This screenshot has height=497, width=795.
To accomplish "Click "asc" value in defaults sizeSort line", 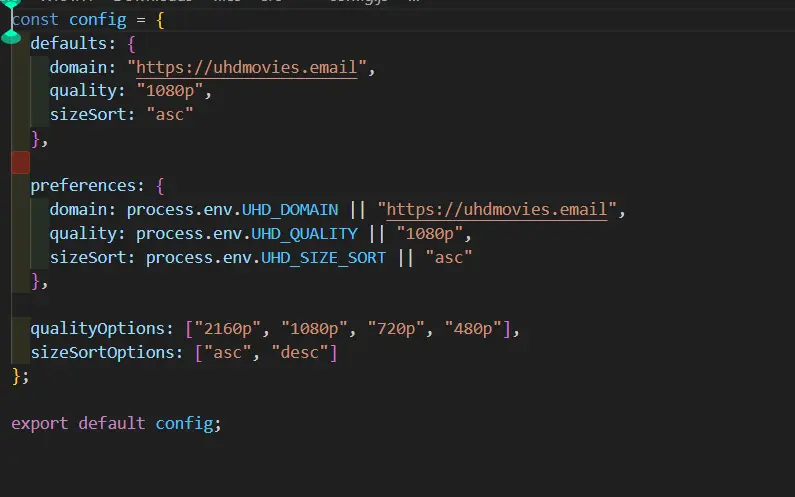I will (x=170, y=115).
